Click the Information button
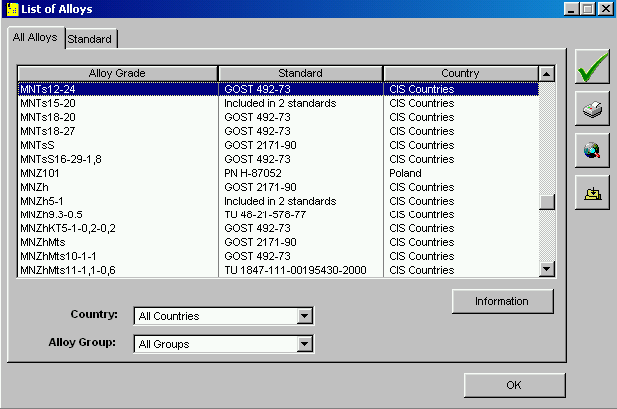 (x=502, y=302)
